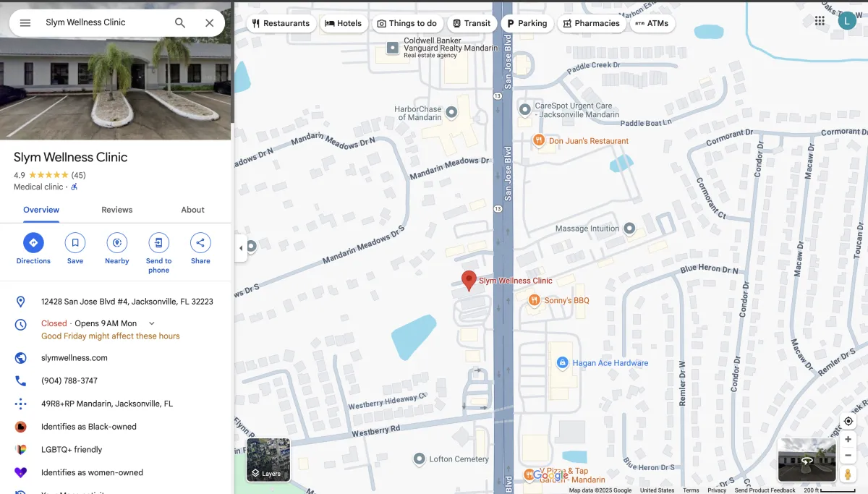Toggle the 200 ft map scale

click(830, 490)
